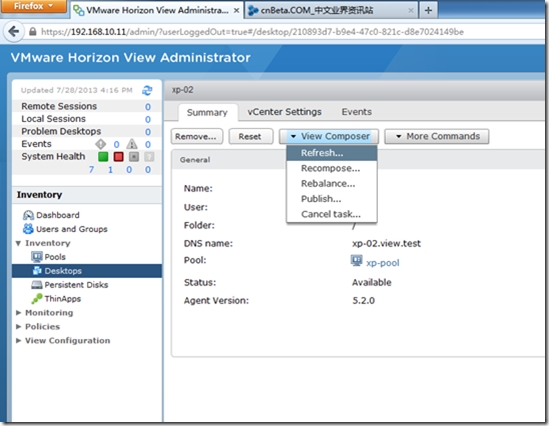Open the View Composer dropdown
The width and height of the screenshot is (549, 426).
click(x=329, y=136)
